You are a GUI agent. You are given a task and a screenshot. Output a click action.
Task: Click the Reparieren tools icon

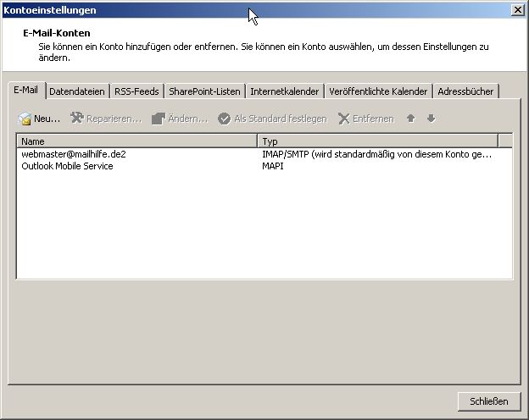[77, 118]
